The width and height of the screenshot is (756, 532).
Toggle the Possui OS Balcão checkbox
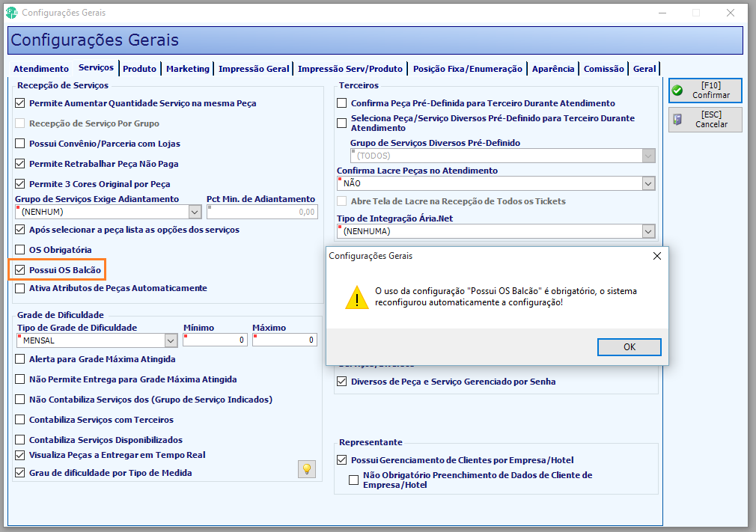[19, 270]
